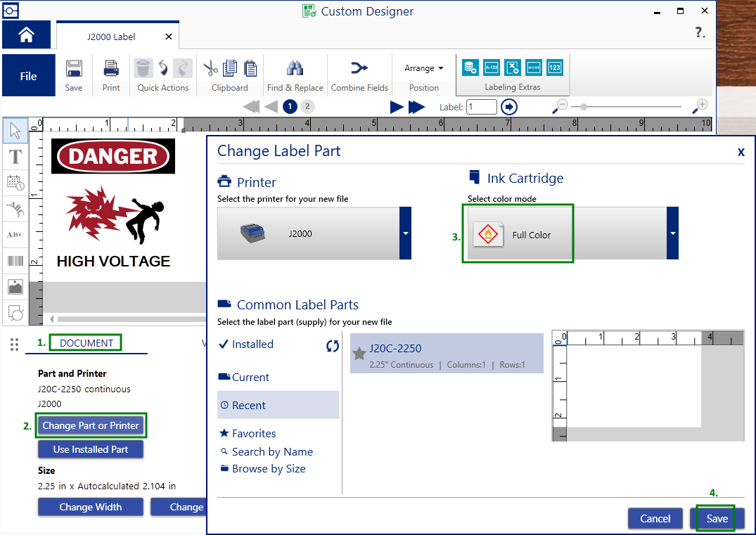Select the arrow selection tool
756x535 pixels.
15,131
